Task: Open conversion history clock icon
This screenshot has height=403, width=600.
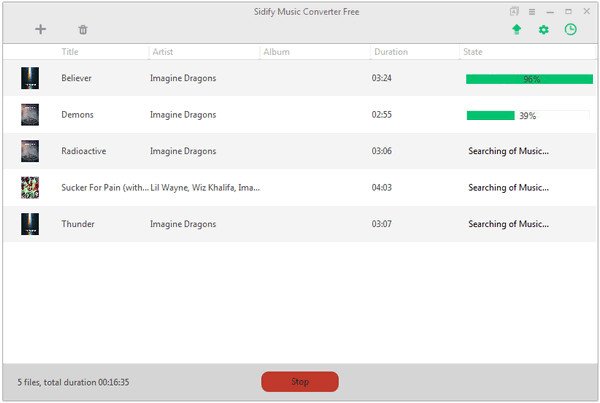Action: (x=571, y=29)
